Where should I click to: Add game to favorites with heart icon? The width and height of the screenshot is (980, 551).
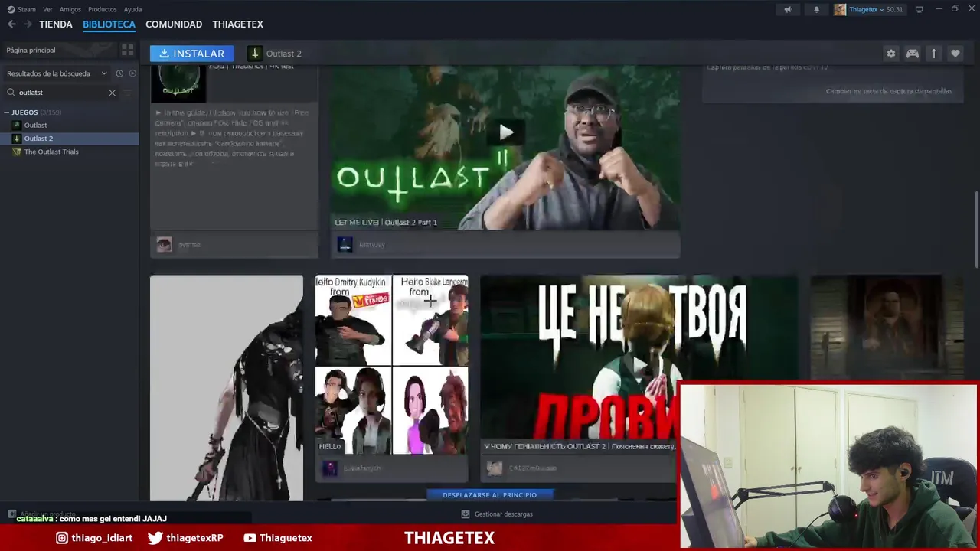tap(955, 54)
